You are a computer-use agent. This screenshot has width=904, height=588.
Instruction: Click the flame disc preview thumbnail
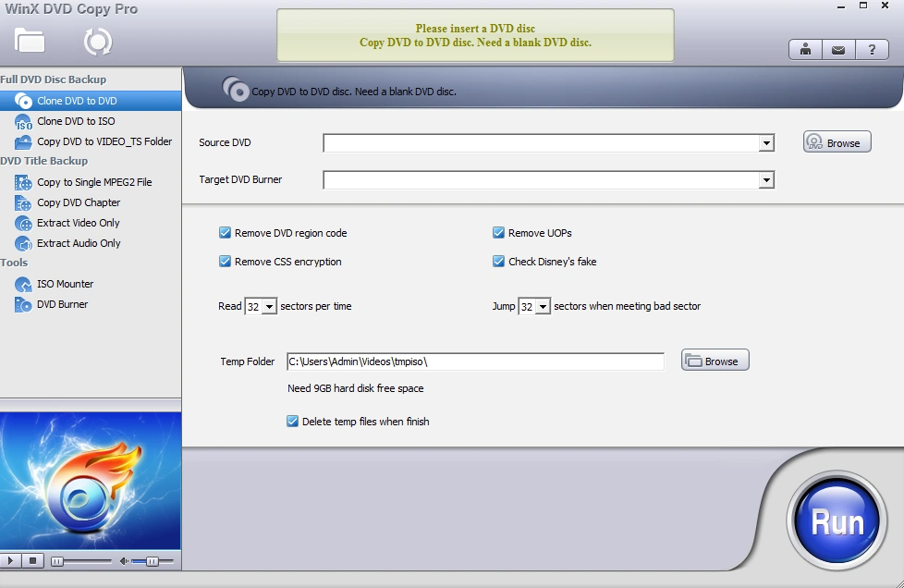(91, 482)
